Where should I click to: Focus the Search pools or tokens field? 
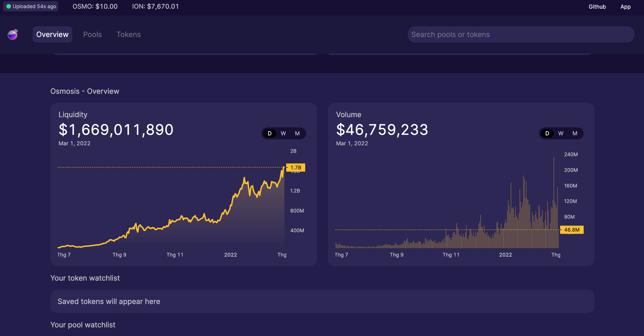[x=521, y=35]
